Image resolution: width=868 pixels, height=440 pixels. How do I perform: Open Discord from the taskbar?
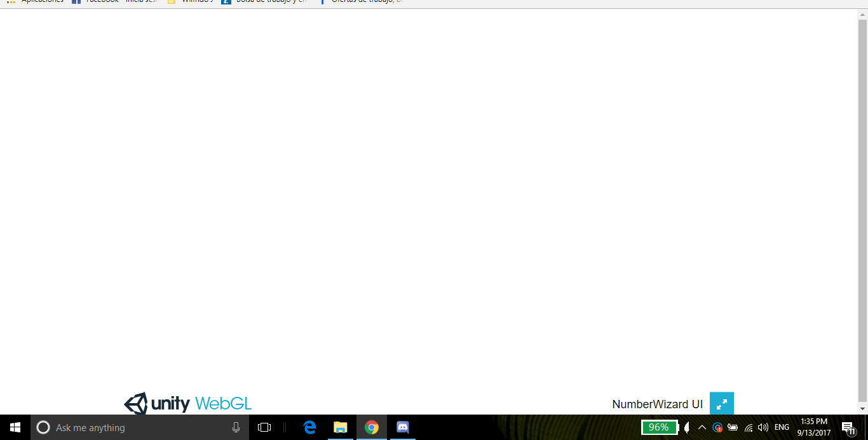[402, 427]
